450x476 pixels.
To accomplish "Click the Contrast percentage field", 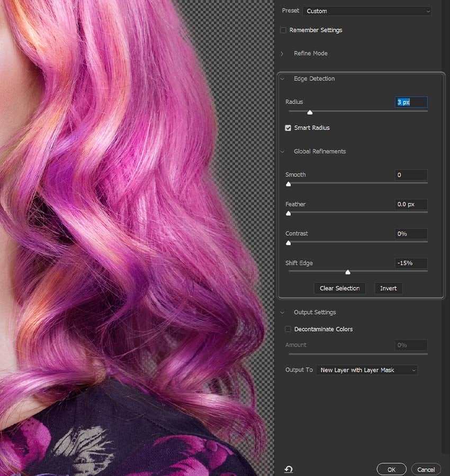I will (x=411, y=234).
